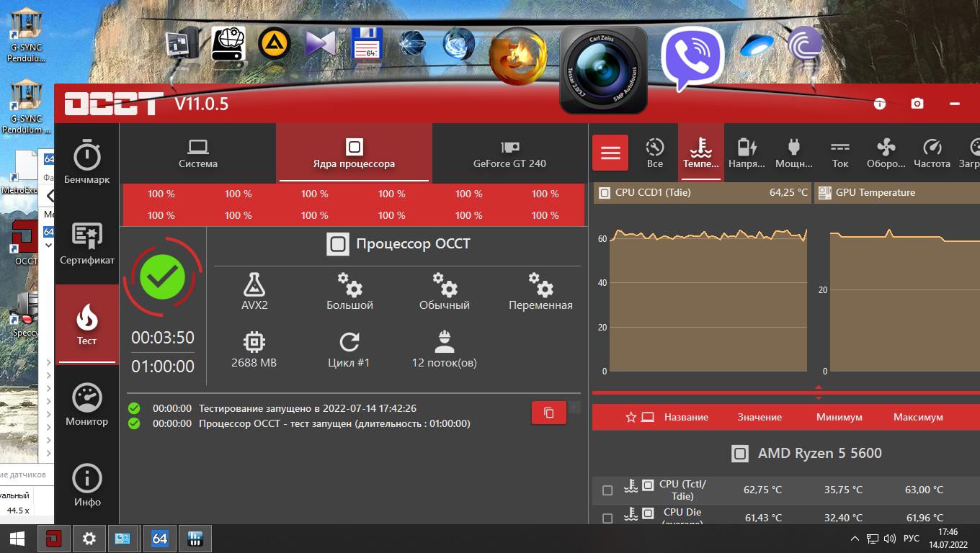980x553 pixels.
Task: Open the Сертификат section in the sidebar
Action: tap(86, 244)
